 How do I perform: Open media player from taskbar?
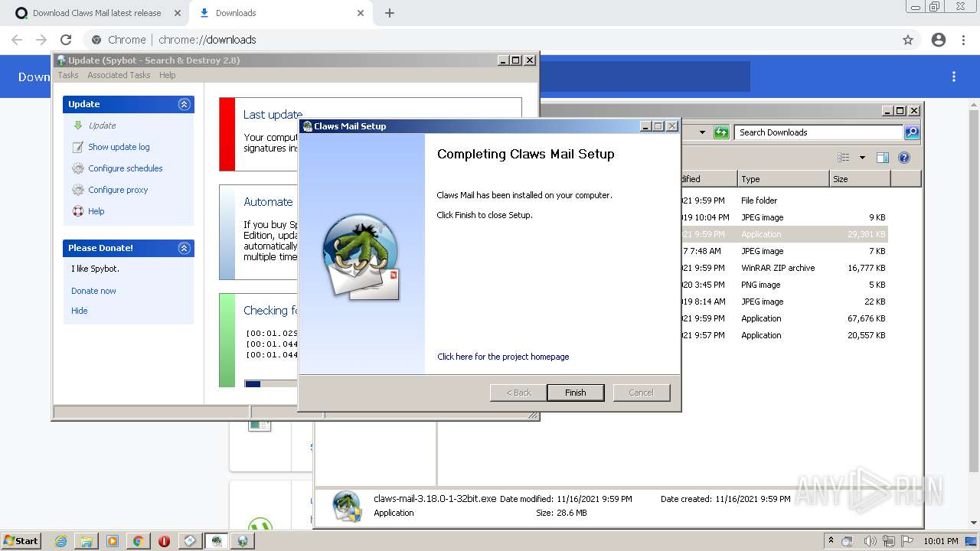click(x=112, y=541)
